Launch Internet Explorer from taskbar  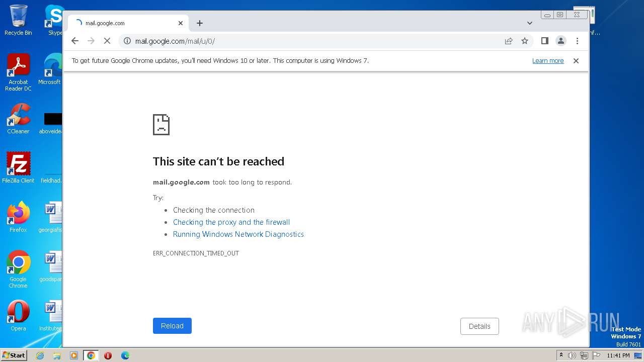40,355
